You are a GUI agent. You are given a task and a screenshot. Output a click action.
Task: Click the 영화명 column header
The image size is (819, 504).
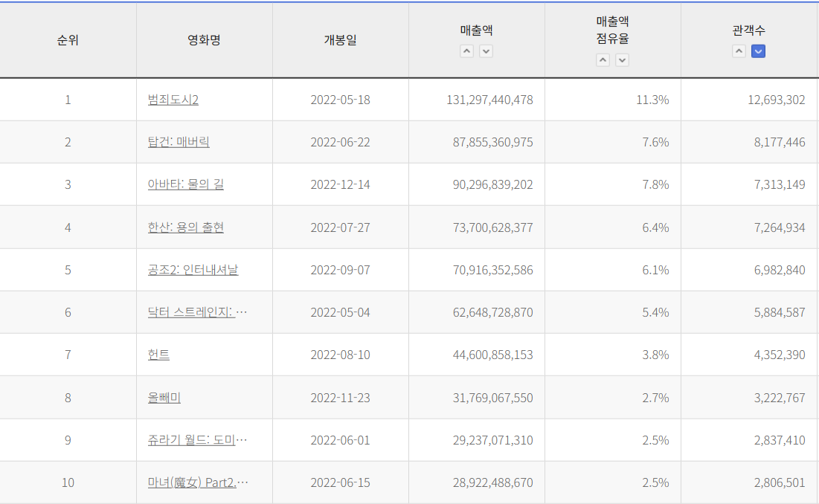204,40
